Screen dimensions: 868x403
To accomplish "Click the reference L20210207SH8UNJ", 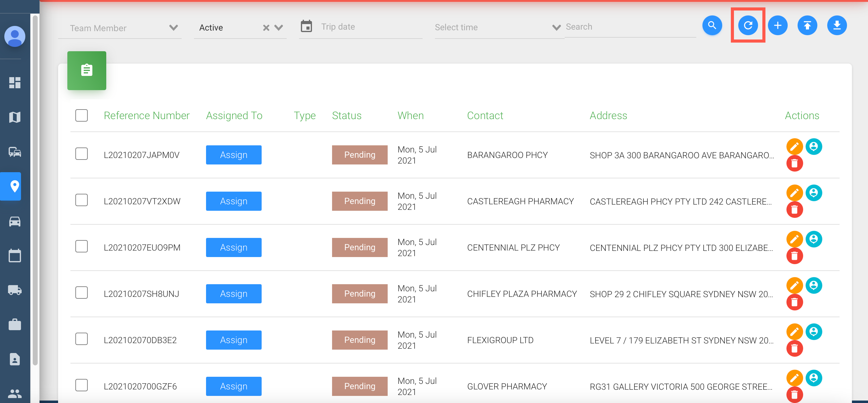I will [x=141, y=294].
